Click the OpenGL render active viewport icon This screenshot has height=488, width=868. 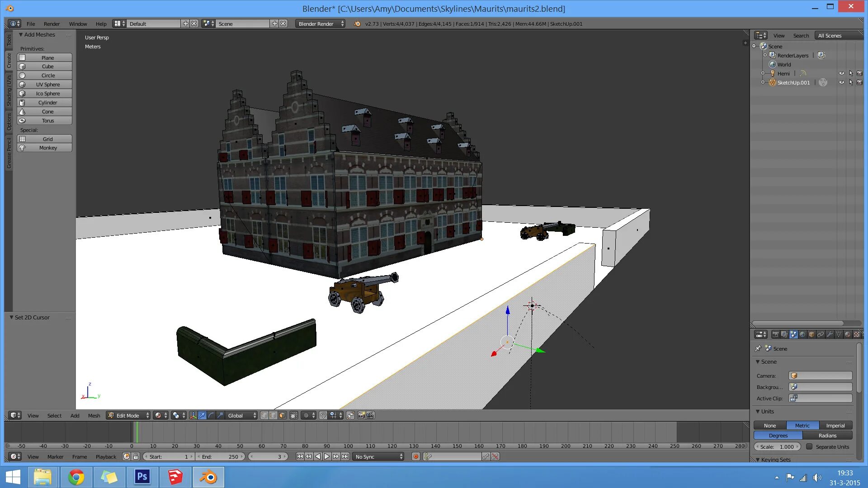pyautogui.click(x=361, y=415)
